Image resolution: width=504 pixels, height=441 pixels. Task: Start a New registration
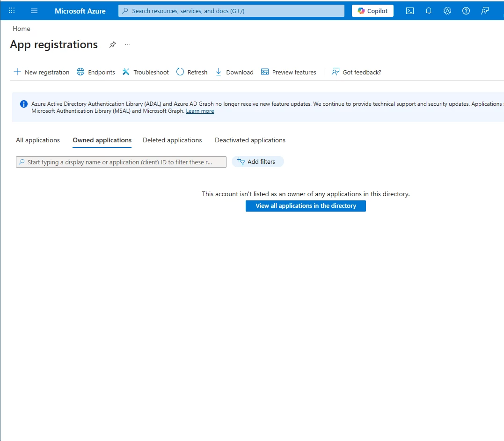click(42, 72)
